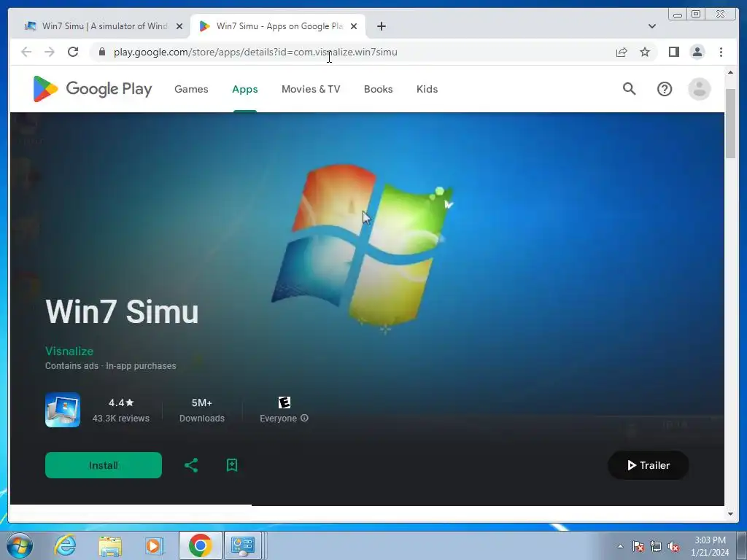747x560 pixels.
Task: Click the muted volume tray icon
Action: 673,546
